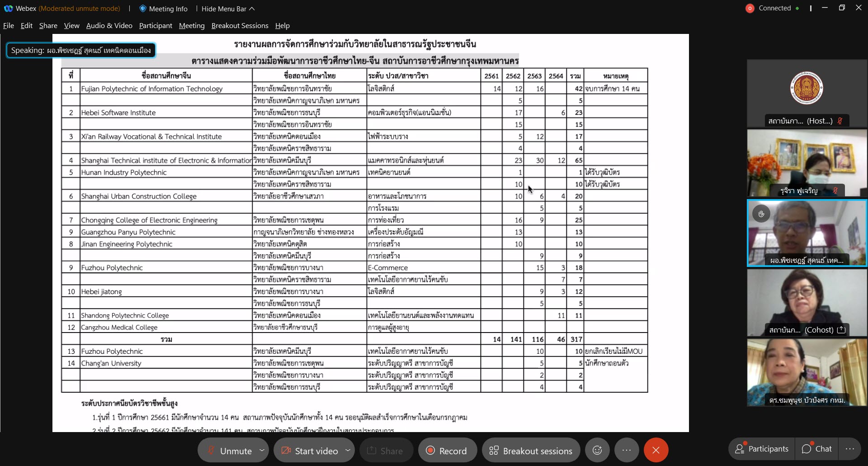
Task: Open more options ellipsis in control bar
Action: [626, 450]
